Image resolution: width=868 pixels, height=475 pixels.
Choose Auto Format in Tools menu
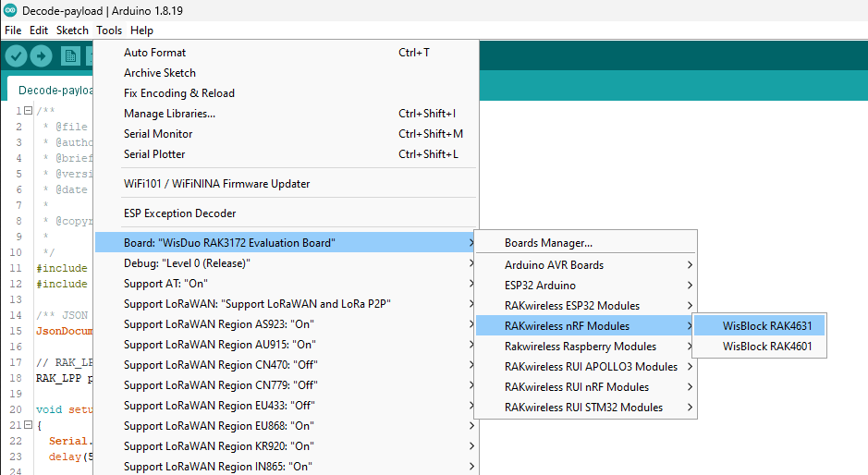click(154, 53)
